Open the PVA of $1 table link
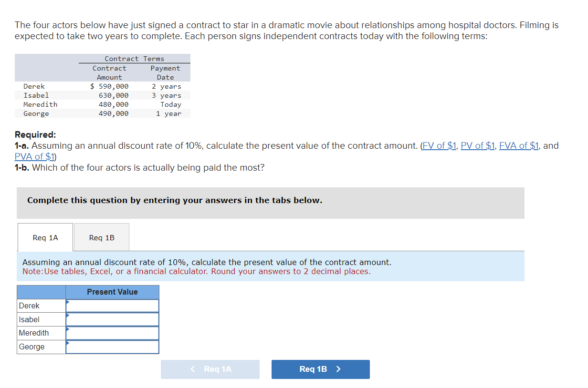 pos(35,156)
